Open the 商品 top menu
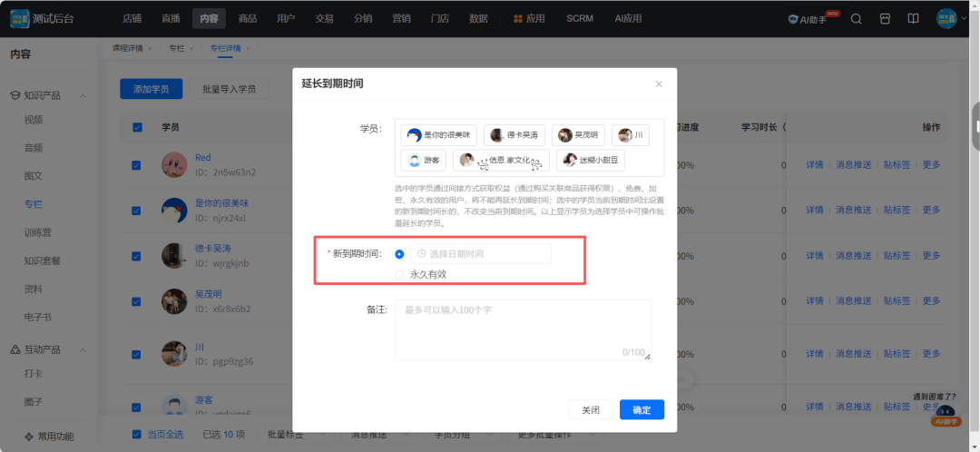 tap(247, 18)
